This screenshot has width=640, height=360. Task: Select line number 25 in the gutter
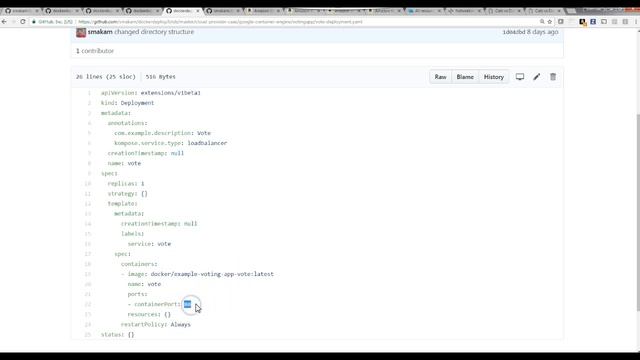click(88, 334)
